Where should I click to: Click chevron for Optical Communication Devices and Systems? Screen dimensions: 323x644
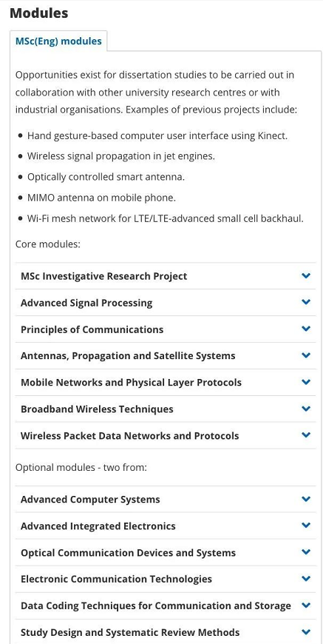[306, 552]
